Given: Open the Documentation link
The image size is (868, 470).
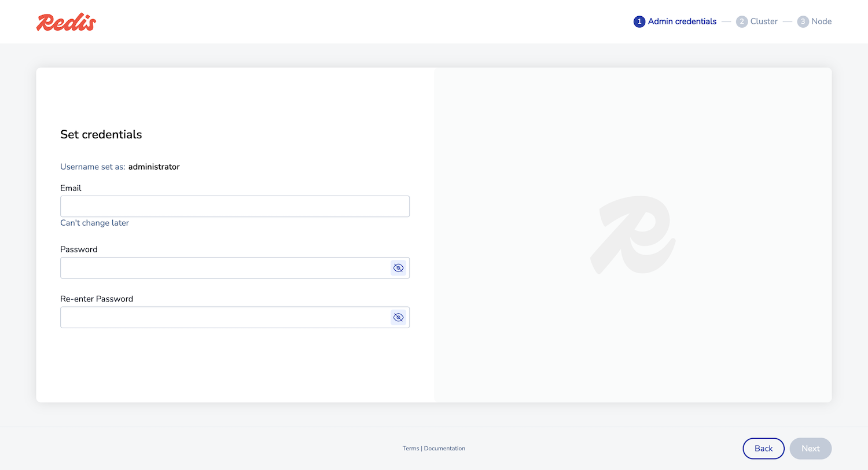Looking at the screenshot, I should (444, 448).
